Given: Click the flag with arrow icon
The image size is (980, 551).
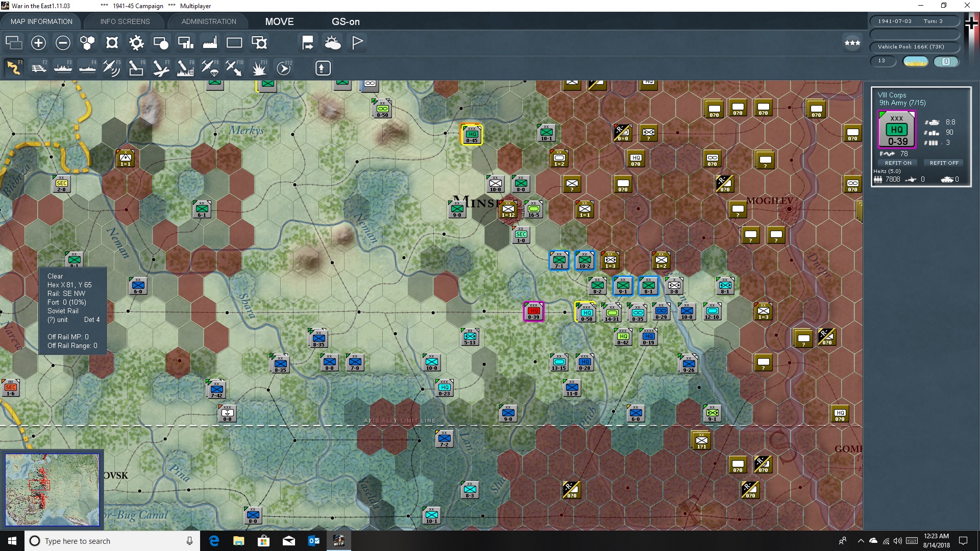Looking at the screenshot, I should coord(308,43).
